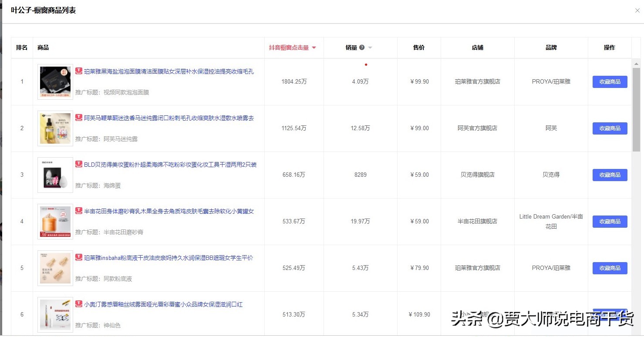This screenshot has width=644, height=337.
Task: Click 收藏商品 for rank 2 阿芙 product
Action: [x=610, y=128]
